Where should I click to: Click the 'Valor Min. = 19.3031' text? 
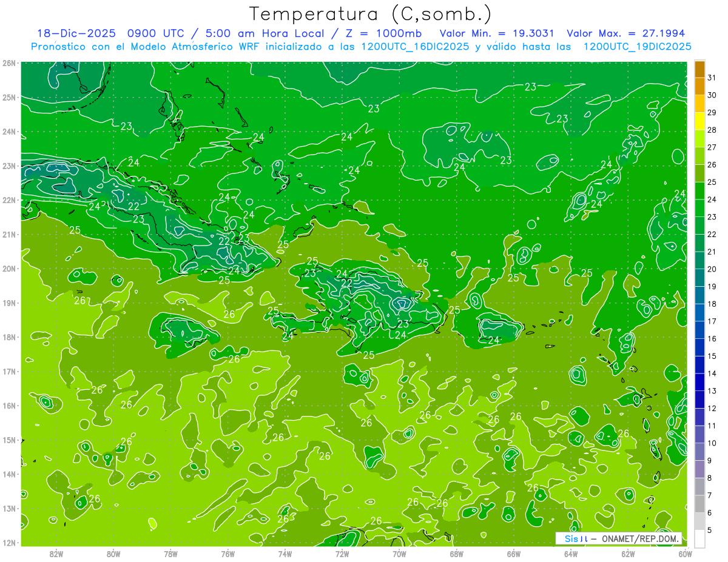(x=496, y=33)
